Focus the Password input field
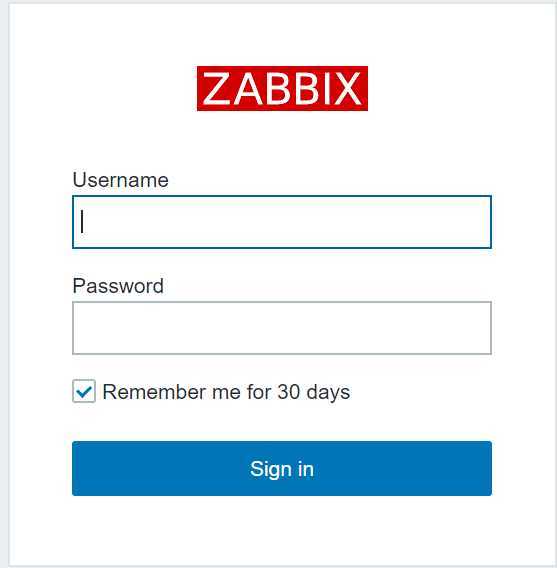The image size is (557, 568). click(282, 328)
